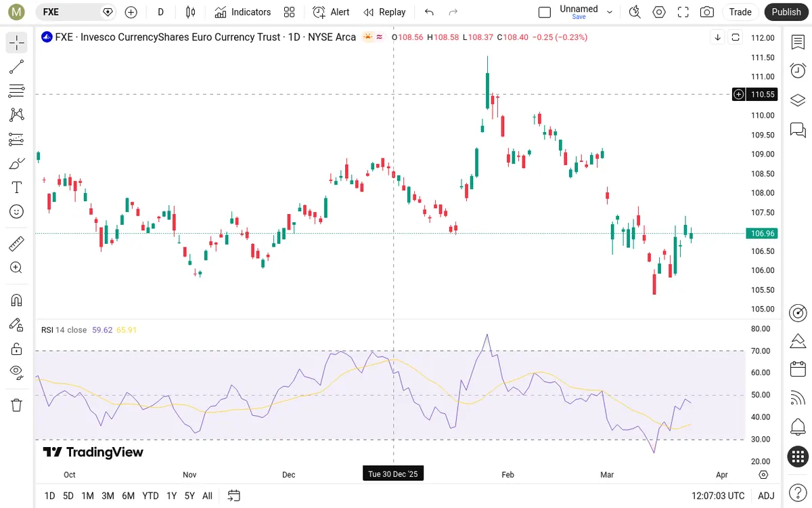Open the Fibonacci retracement tools
This screenshot has width=812, height=508.
[17, 91]
